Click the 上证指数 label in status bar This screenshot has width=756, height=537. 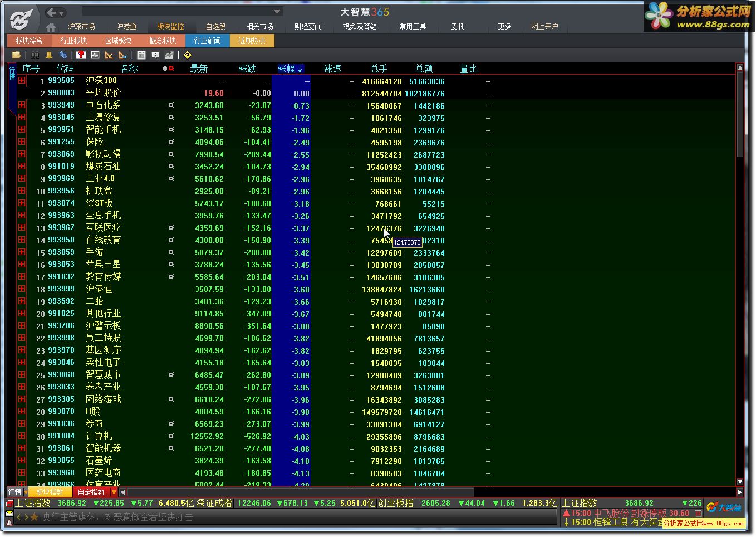tap(33, 503)
